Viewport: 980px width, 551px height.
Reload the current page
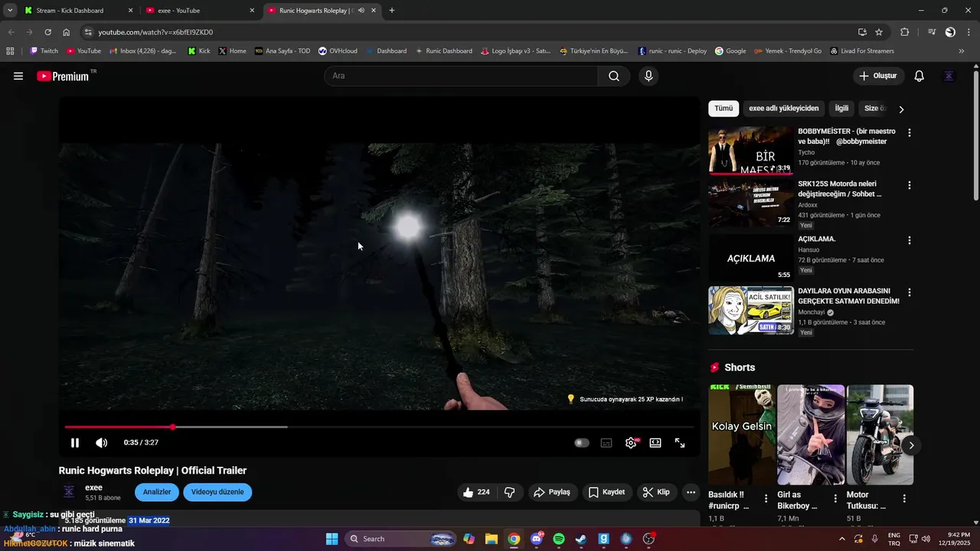[47, 32]
